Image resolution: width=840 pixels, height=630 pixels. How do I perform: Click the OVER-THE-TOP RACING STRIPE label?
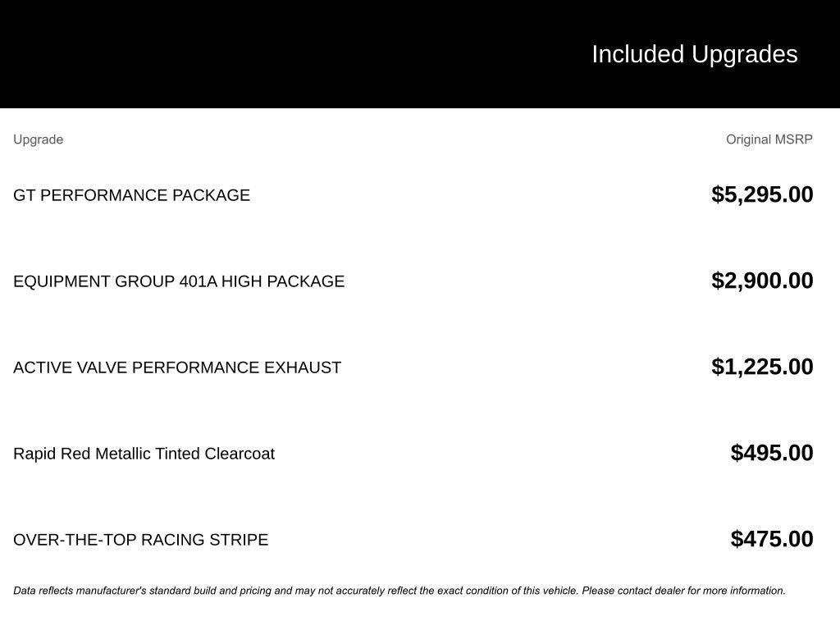(x=140, y=540)
